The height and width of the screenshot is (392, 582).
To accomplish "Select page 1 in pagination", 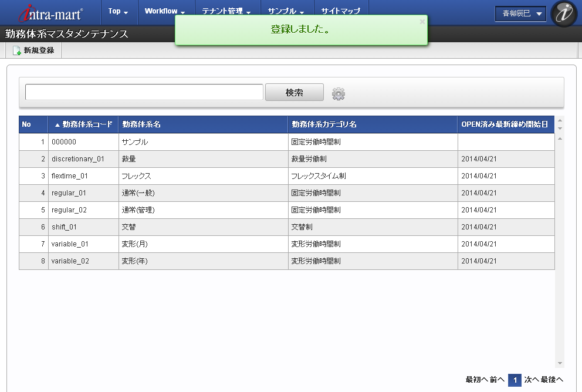I will (x=515, y=380).
